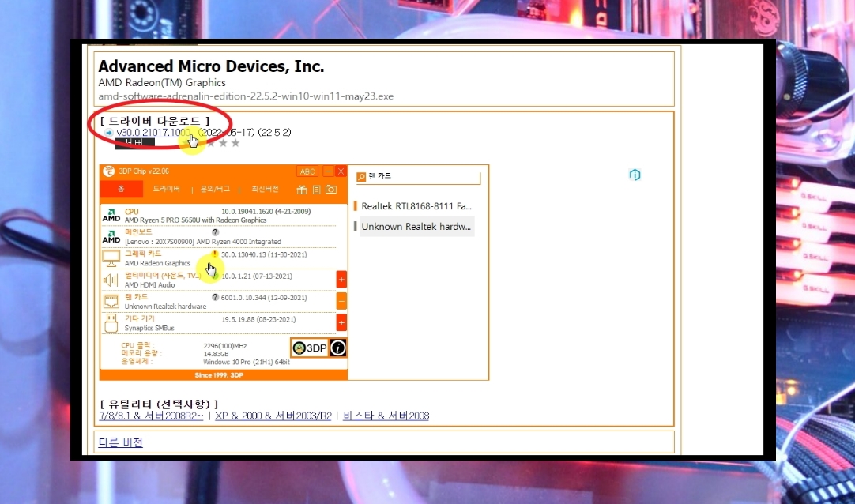Screen dimensions: 855x504
Task: Click CPU version 10.0.19041.1620 text
Action: click(x=266, y=212)
